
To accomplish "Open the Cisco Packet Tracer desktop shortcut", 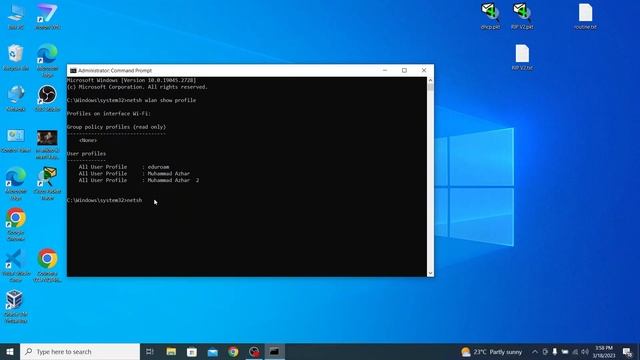I will click(48, 183).
